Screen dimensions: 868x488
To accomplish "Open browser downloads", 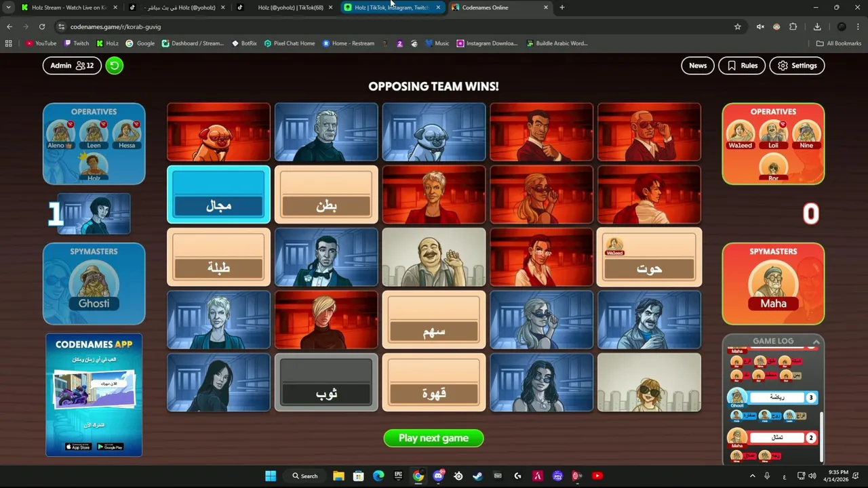I will pos(817,26).
